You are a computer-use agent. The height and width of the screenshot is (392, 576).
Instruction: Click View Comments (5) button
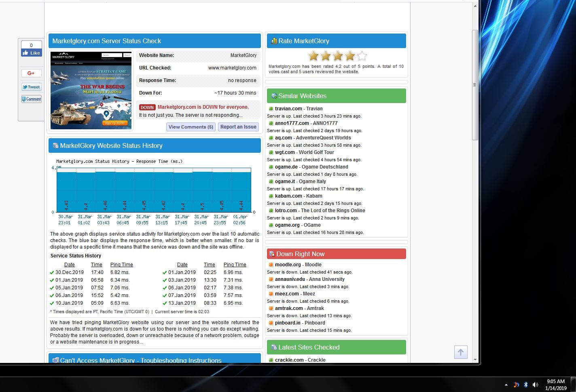(191, 127)
